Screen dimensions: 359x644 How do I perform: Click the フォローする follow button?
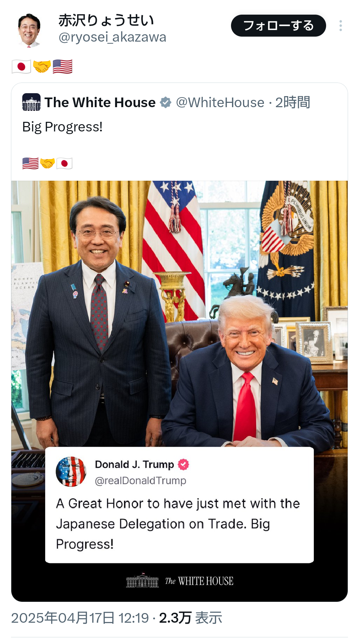[279, 26]
